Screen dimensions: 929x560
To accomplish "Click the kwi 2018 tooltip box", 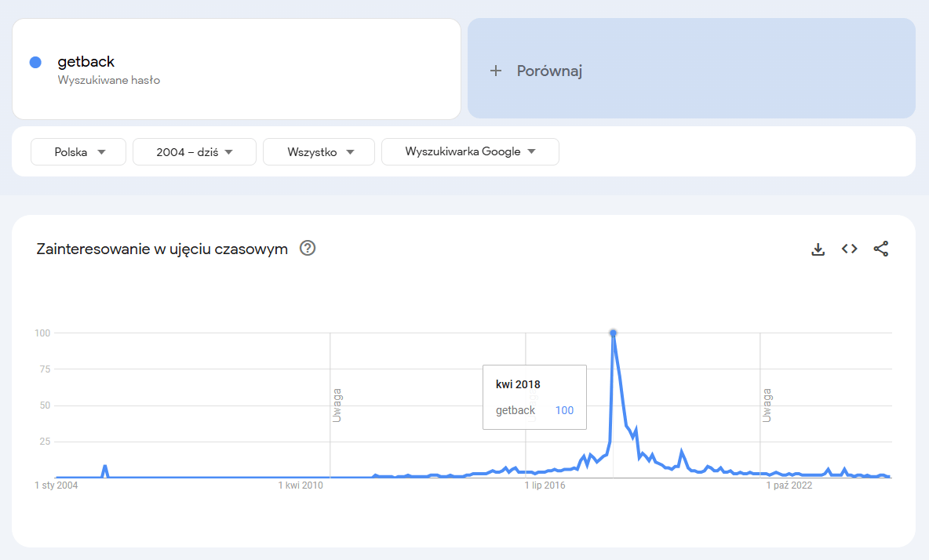I will [x=534, y=397].
